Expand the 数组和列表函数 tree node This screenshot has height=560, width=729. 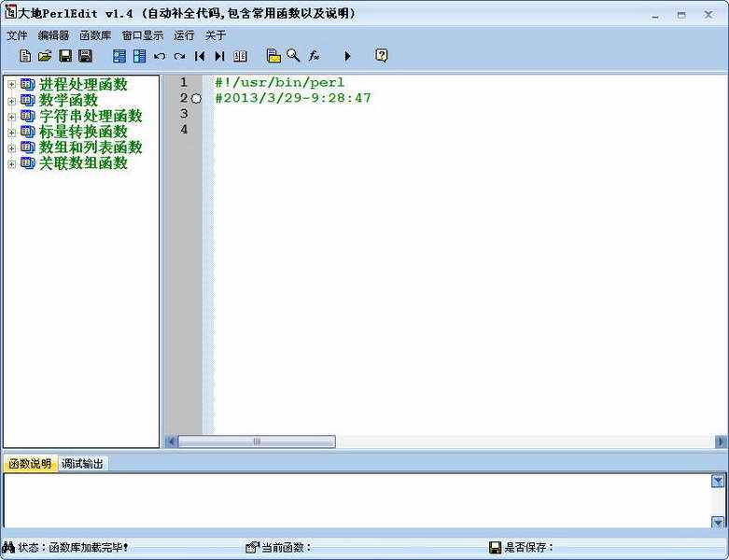(11, 147)
